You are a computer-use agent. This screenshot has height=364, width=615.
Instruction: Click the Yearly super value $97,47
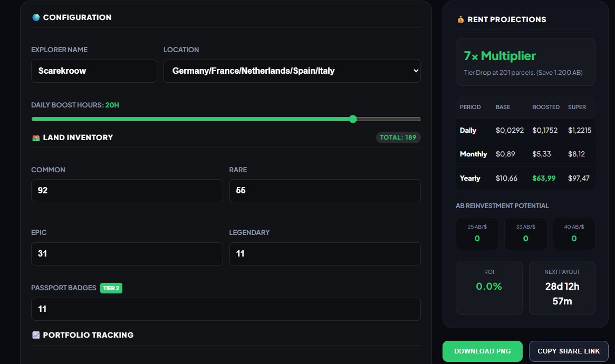(579, 178)
